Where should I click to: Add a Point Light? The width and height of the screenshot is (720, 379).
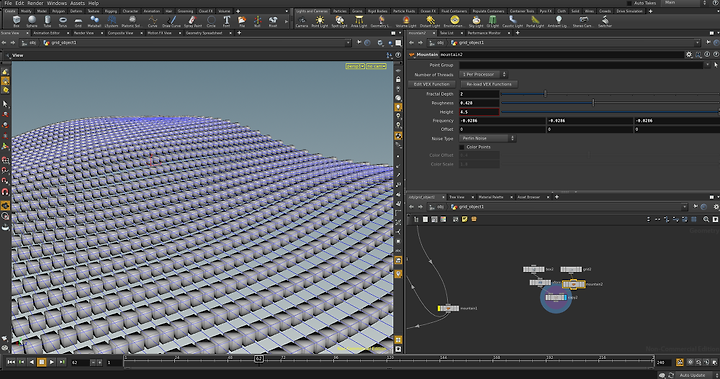320,21
